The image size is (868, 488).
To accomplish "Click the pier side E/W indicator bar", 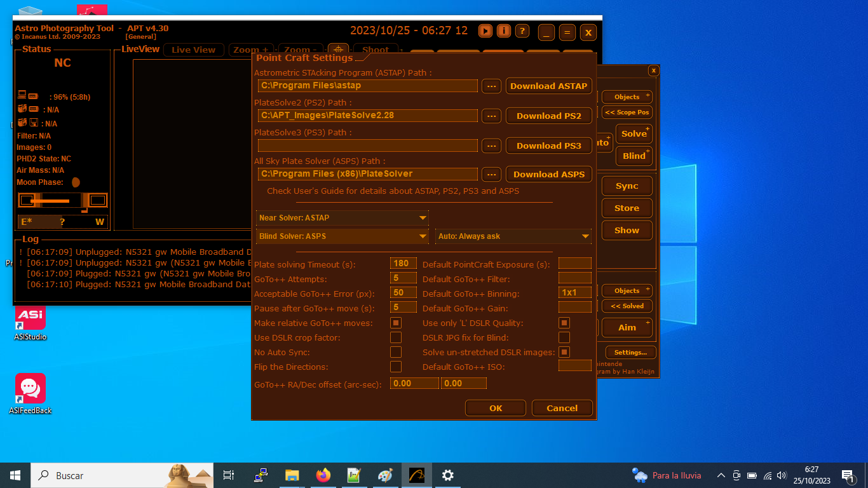I will (x=63, y=222).
